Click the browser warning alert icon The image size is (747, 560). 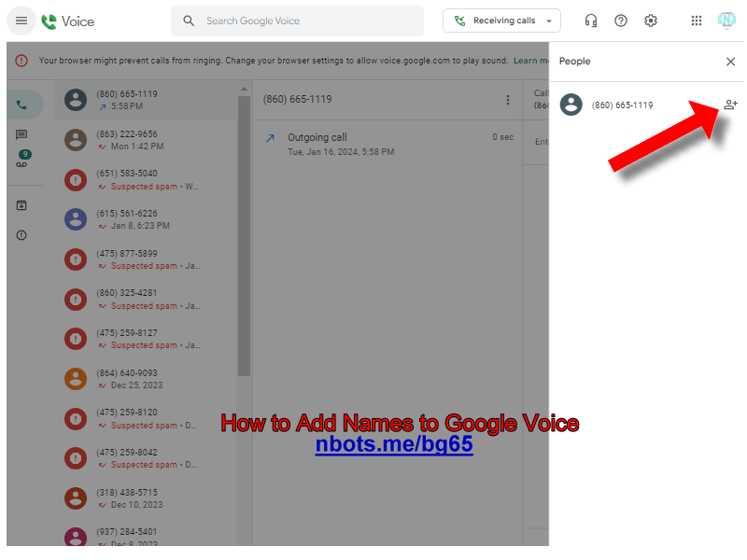point(21,61)
